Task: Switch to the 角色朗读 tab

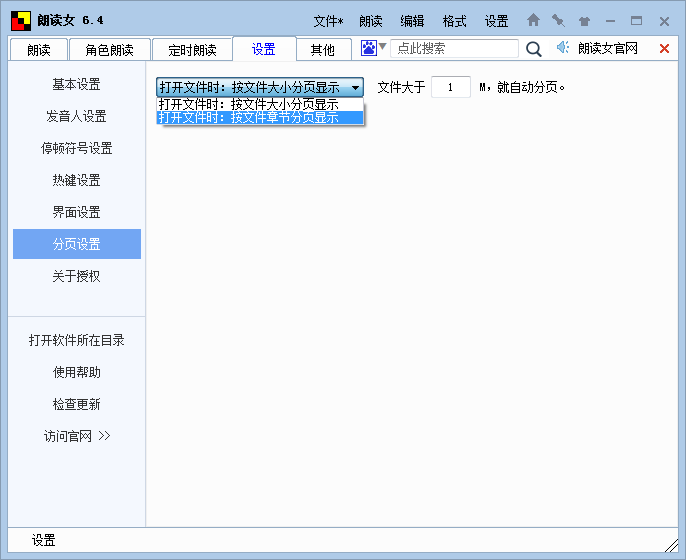Action: pyautogui.click(x=109, y=50)
